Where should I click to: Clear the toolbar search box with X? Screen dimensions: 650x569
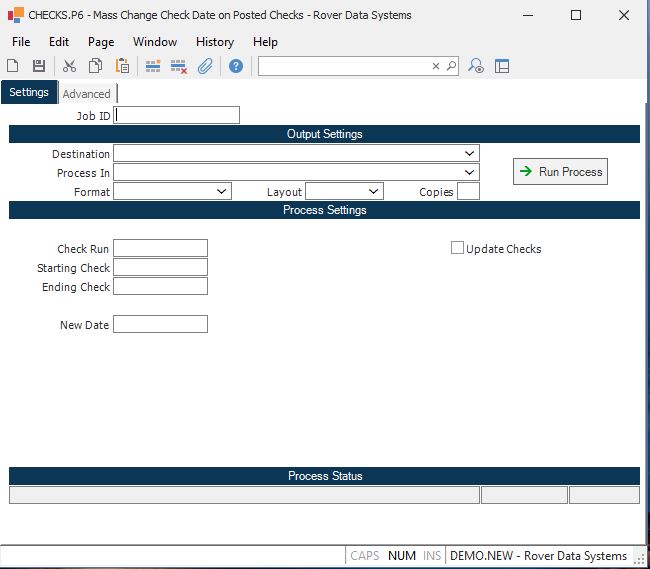(436, 66)
